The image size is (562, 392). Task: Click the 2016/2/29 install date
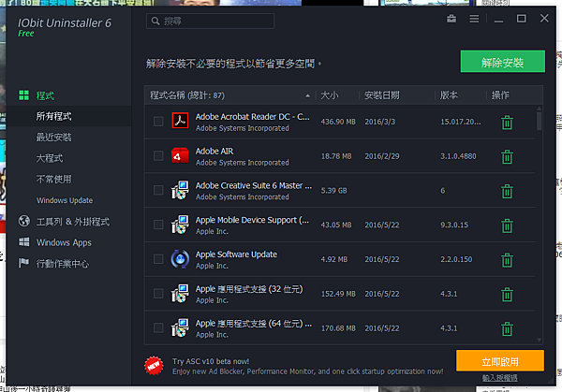pyautogui.click(x=382, y=156)
